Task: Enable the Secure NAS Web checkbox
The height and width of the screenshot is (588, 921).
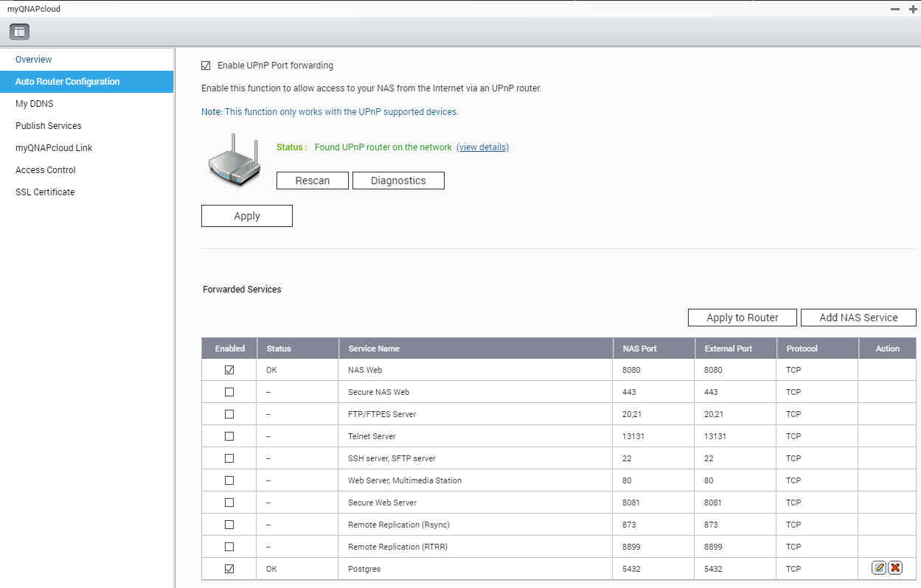Action: click(229, 392)
